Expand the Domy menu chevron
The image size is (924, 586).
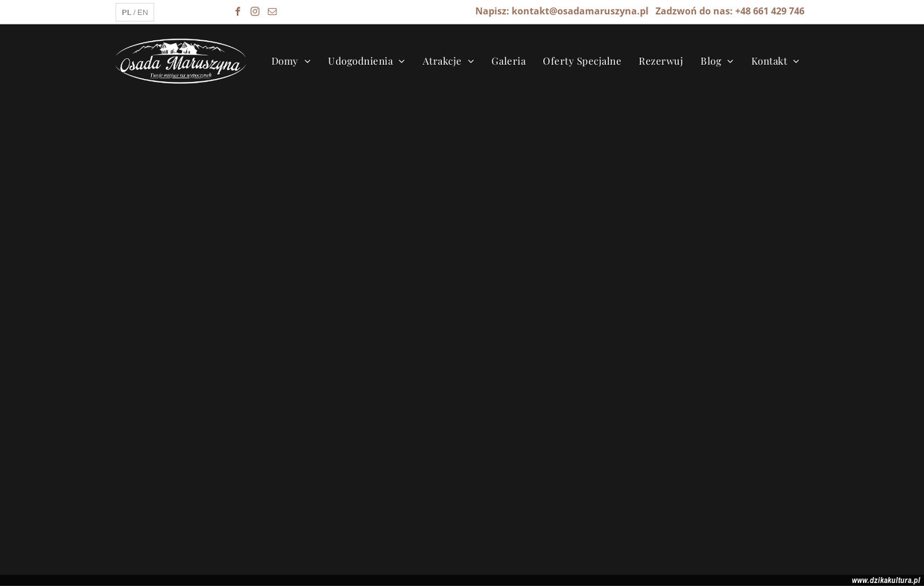click(x=307, y=61)
